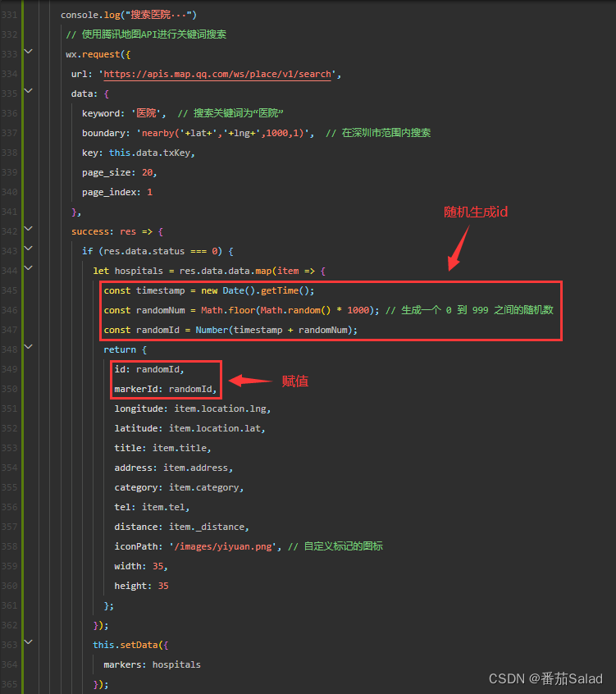Click line number 337 in the gutter
The height and width of the screenshot is (694, 616).
click(x=9, y=133)
